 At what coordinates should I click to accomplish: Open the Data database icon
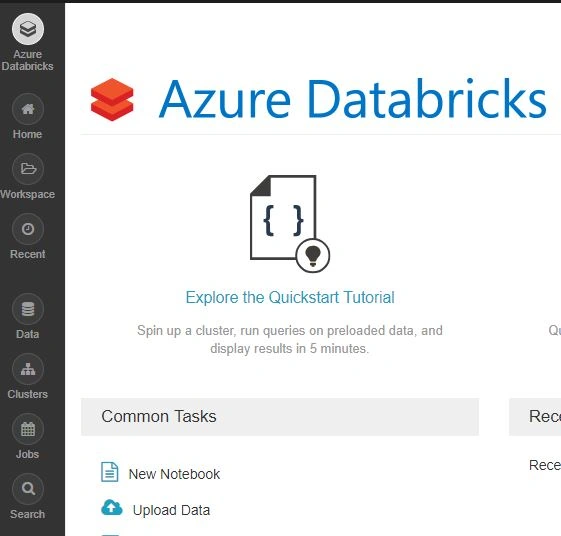pos(28,309)
